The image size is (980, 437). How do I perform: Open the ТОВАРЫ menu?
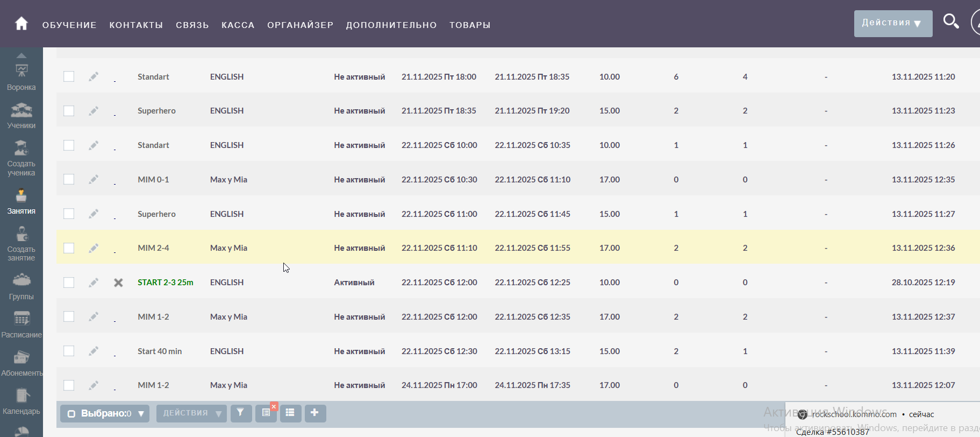point(470,25)
